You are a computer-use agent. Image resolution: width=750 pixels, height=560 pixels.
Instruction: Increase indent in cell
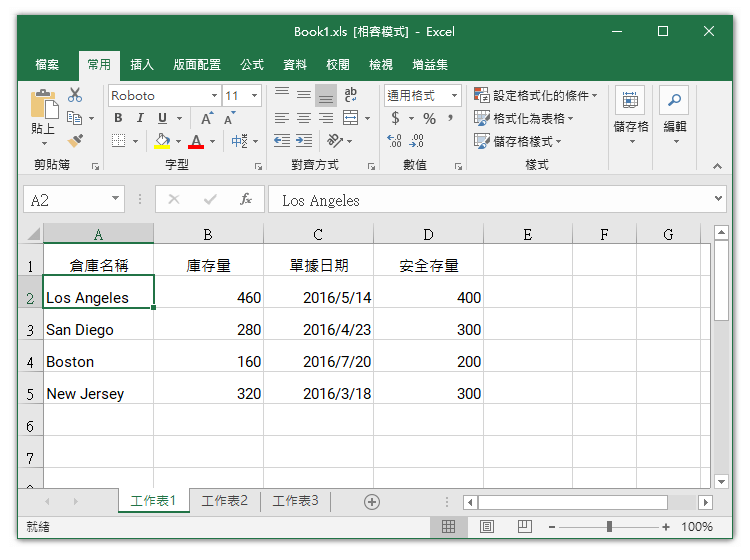click(304, 141)
